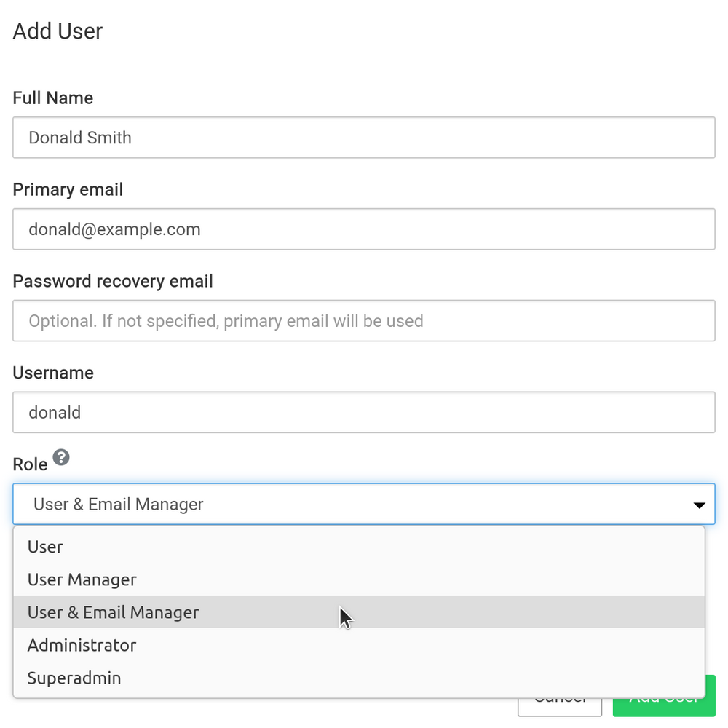728x728 pixels.
Task: Click the Full Name label
Action: [52, 98]
